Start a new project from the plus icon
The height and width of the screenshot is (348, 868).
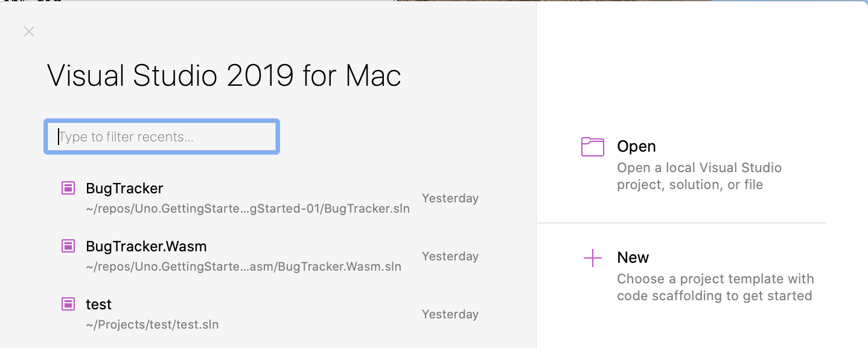592,257
